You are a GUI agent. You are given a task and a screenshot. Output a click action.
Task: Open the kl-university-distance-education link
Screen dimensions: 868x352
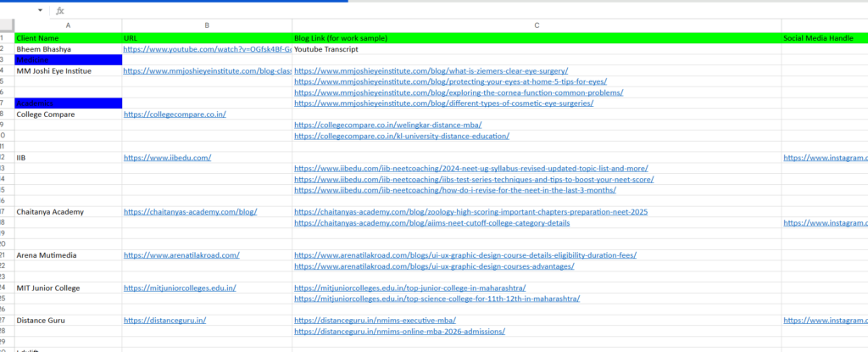pos(401,136)
